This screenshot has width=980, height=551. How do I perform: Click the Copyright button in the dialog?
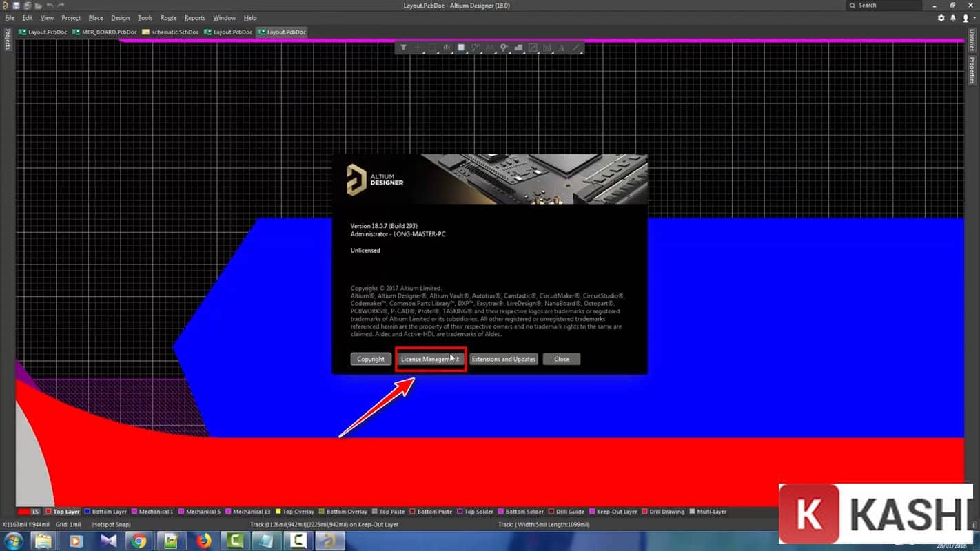pyautogui.click(x=371, y=359)
